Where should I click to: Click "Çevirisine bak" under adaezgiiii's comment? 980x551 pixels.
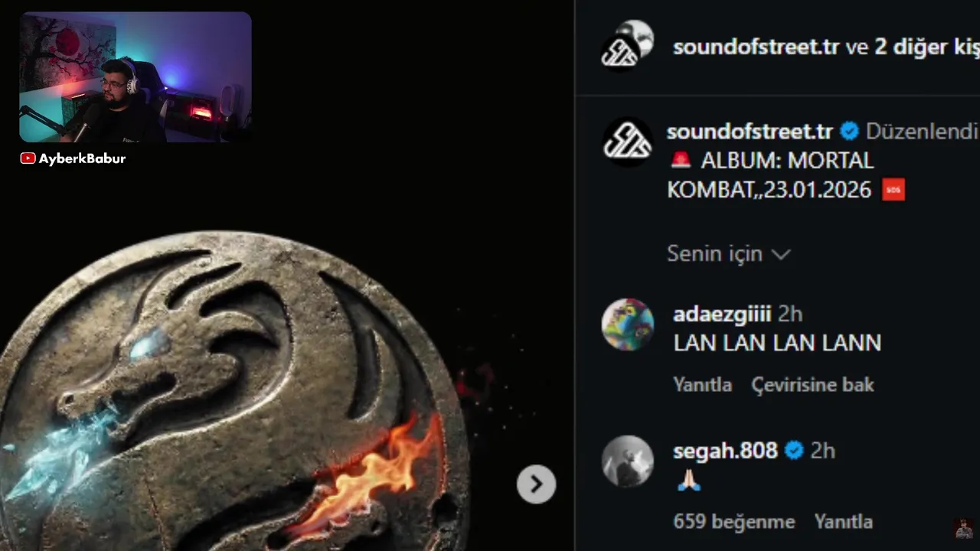pyautogui.click(x=812, y=384)
